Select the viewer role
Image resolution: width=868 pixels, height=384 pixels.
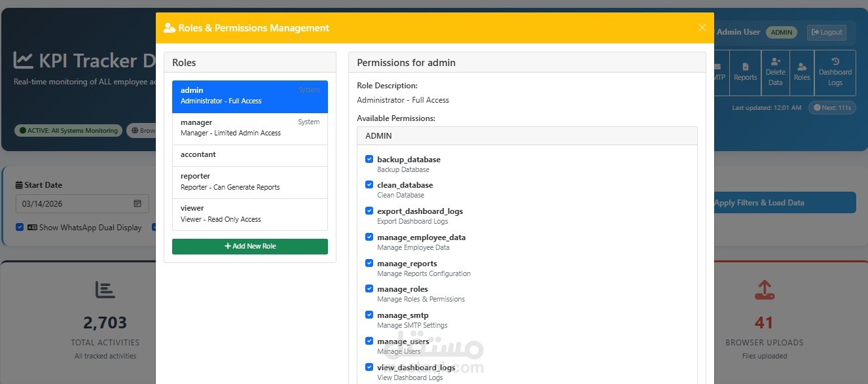(x=249, y=214)
